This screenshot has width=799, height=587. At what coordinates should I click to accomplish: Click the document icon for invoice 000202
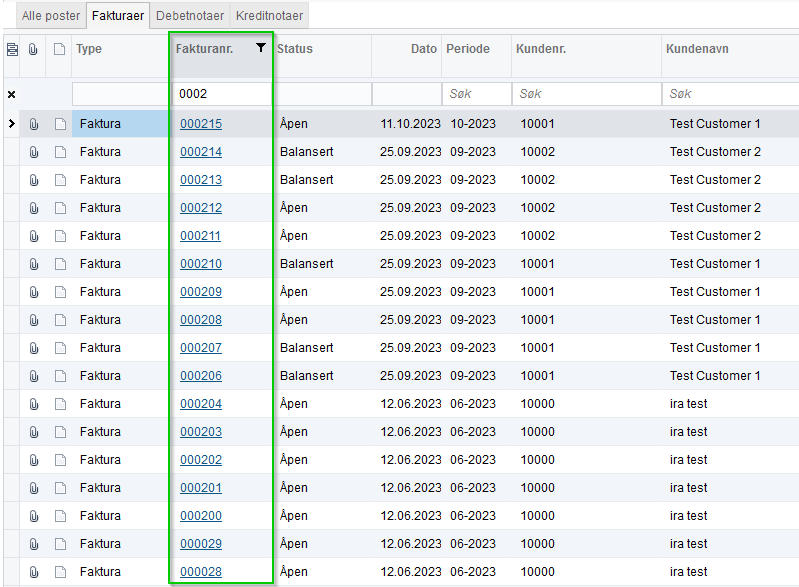[60, 460]
